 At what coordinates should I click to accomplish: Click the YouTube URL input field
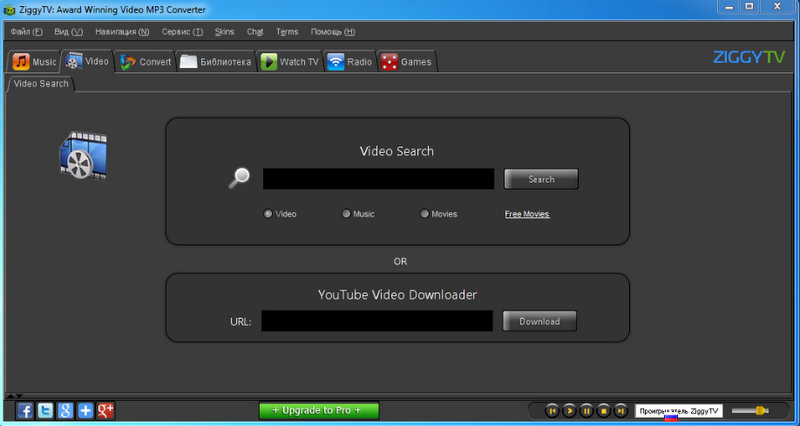pyautogui.click(x=377, y=321)
